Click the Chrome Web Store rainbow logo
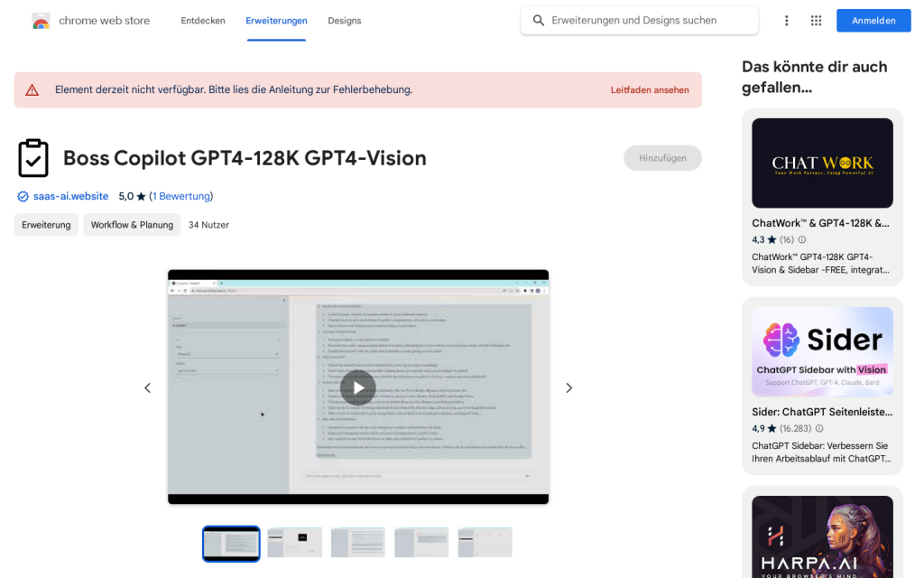The image size is (924, 578). pyautogui.click(x=41, y=21)
